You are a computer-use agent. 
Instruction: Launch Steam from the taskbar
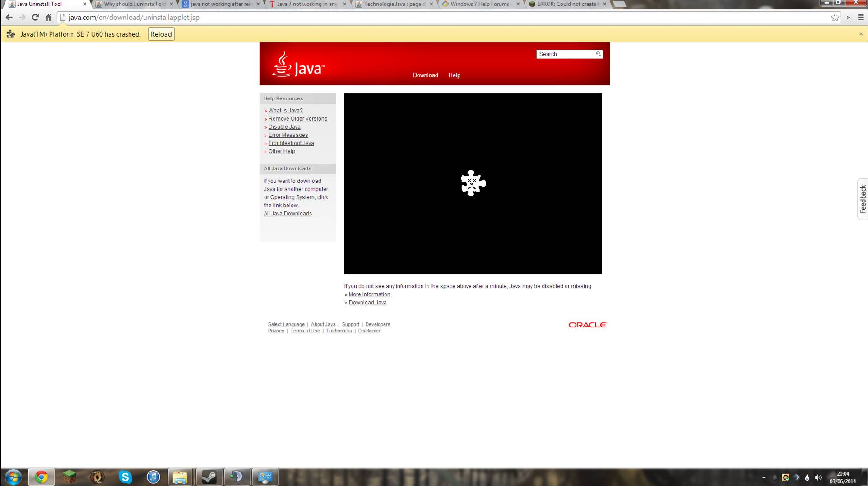(x=209, y=477)
